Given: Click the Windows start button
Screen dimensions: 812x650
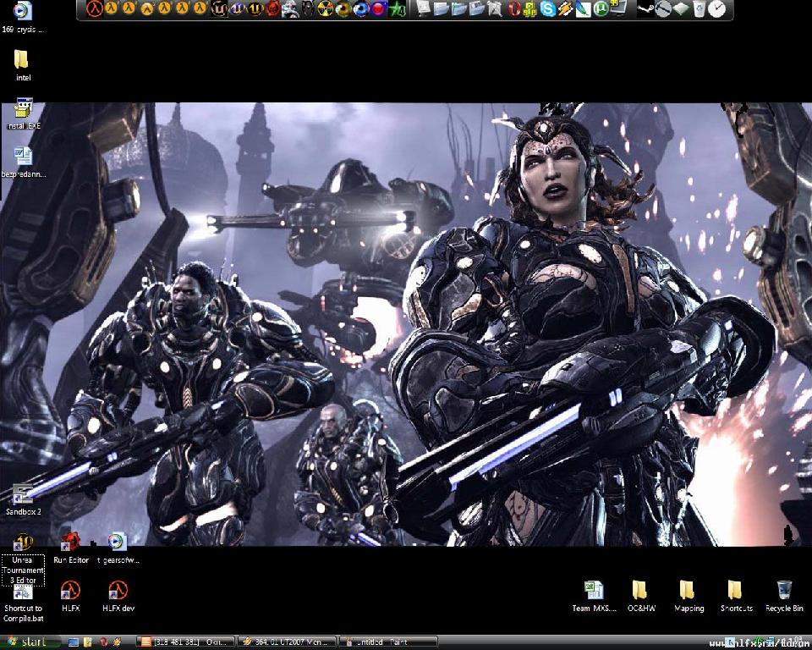Looking at the screenshot, I should click(x=29, y=642).
